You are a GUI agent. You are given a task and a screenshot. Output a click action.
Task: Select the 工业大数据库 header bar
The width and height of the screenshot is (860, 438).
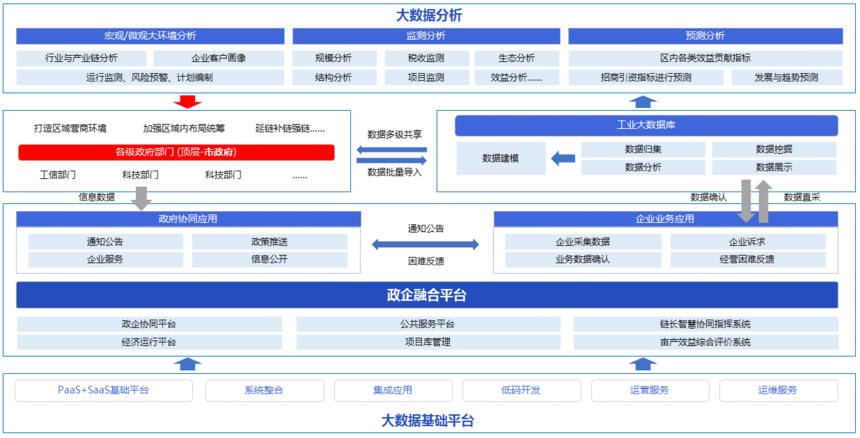point(646,126)
